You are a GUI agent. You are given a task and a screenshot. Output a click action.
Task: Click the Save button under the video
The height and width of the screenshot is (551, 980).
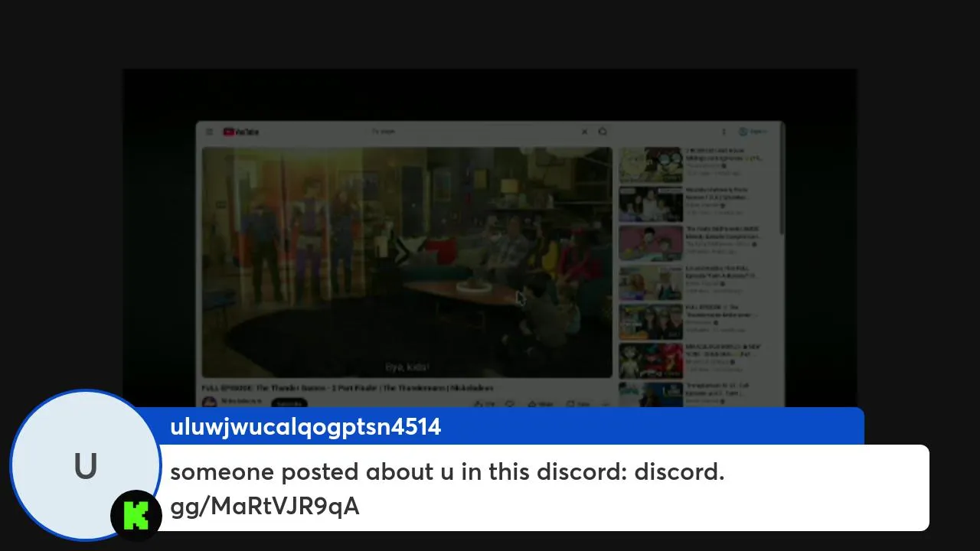[x=579, y=403]
